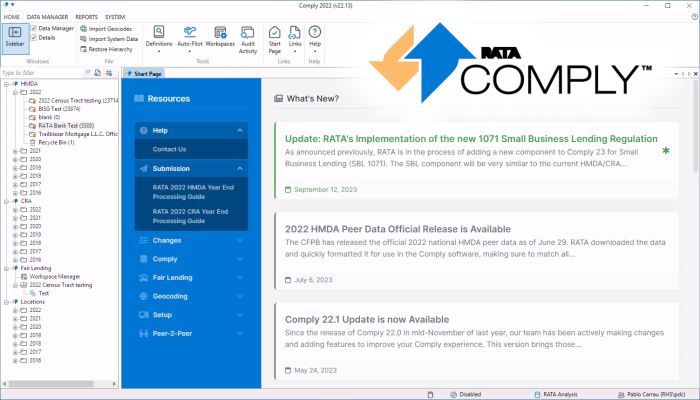Open Links ribbon icon

(x=295, y=38)
